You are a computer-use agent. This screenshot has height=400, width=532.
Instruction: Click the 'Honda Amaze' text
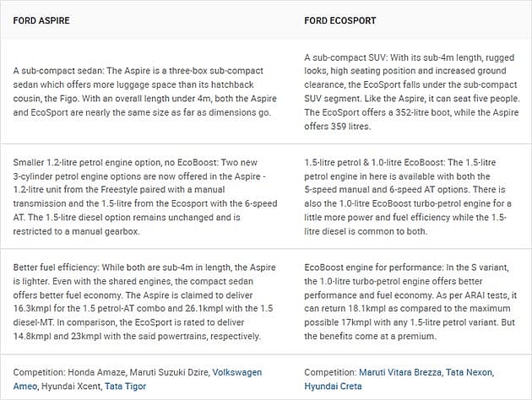(x=96, y=372)
